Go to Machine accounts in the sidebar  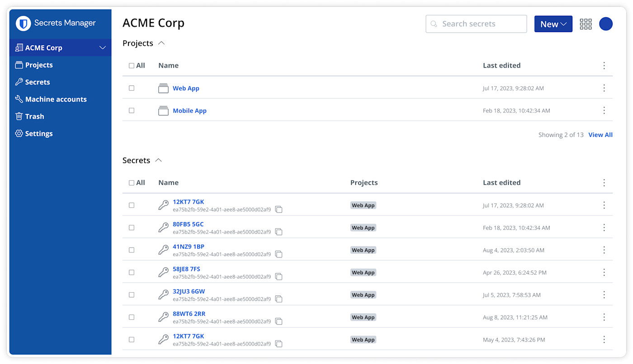(x=56, y=99)
